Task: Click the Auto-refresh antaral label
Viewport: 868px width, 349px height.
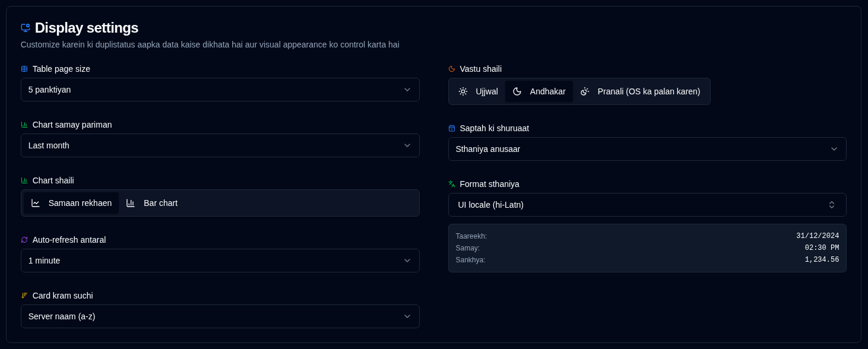Action: coord(69,240)
